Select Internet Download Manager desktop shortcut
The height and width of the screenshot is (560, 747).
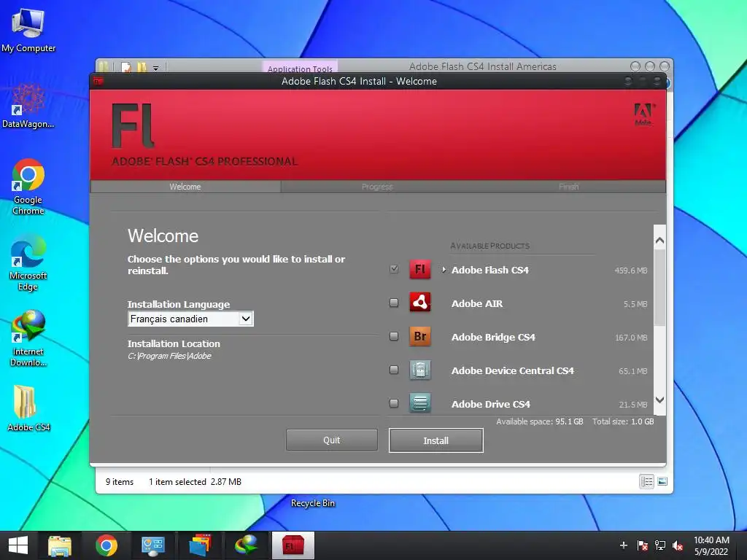[x=28, y=338]
